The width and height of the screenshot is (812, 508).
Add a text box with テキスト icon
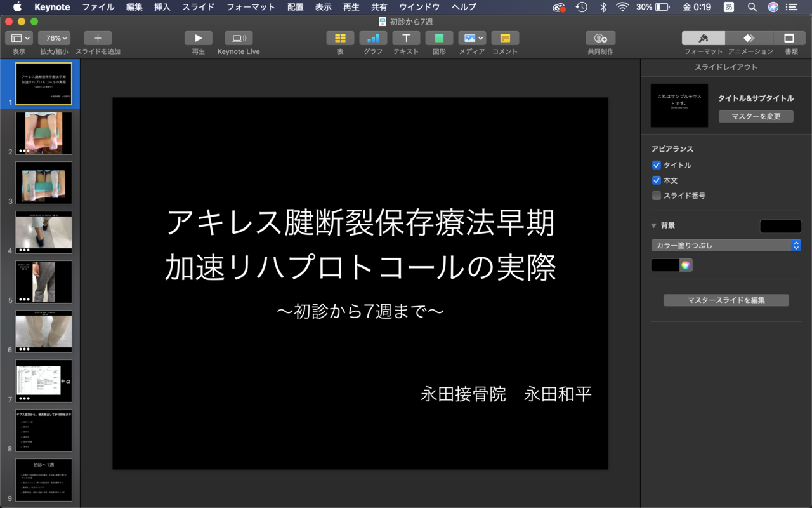(x=406, y=38)
